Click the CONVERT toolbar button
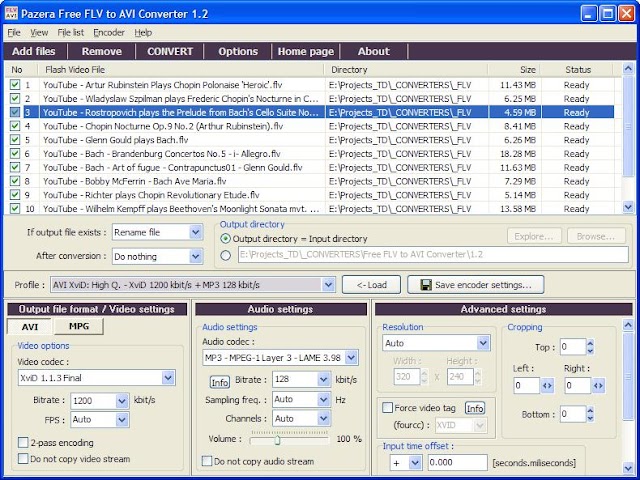 [170, 51]
